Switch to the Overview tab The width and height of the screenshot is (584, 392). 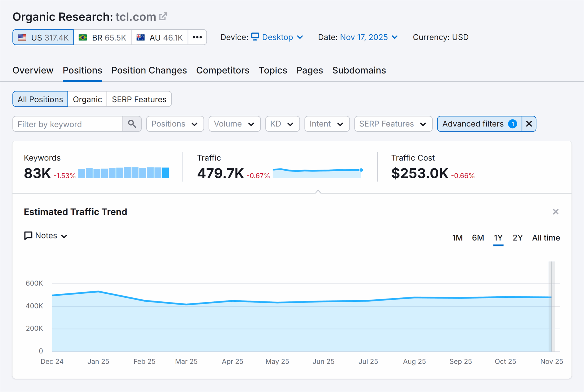click(33, 70)
